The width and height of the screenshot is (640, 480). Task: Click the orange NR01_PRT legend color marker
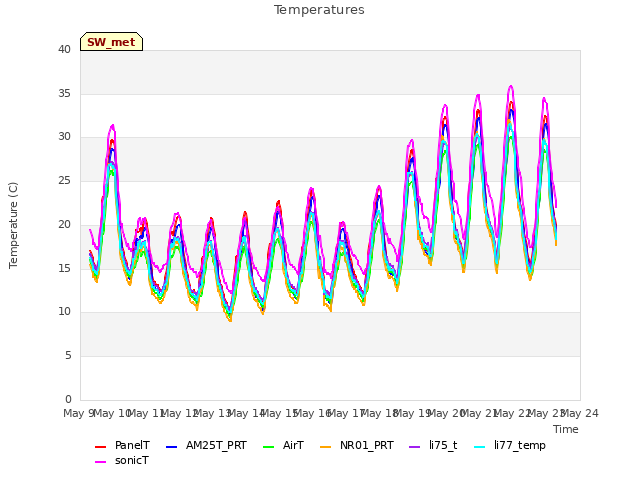pos(326,447)
